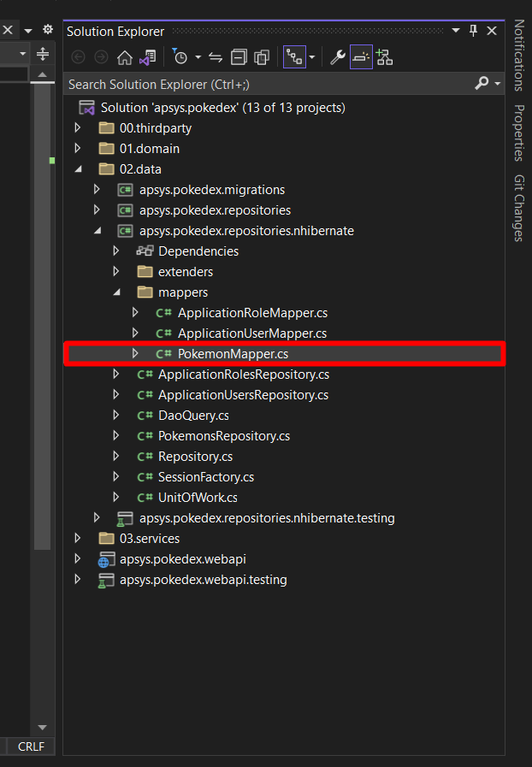The image size is (532, 767).
Task: Toggle the Preview Selected Items button
Action: (361, 57)
